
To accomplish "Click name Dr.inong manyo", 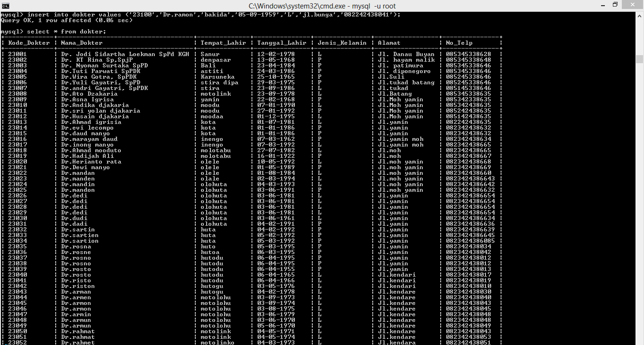I will pos(87,145).
